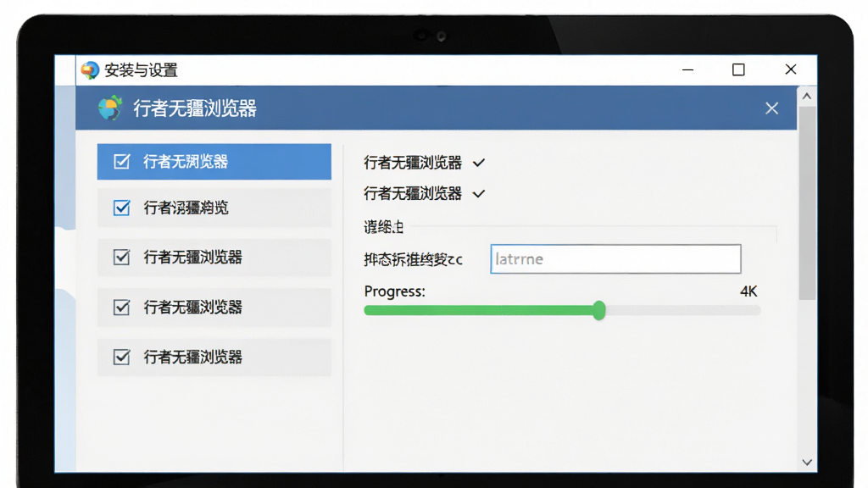Click the app icon beside 安装与设置 title
This screenshot has width=868, height=488.
pyautogui.click(x=90, y=70)
